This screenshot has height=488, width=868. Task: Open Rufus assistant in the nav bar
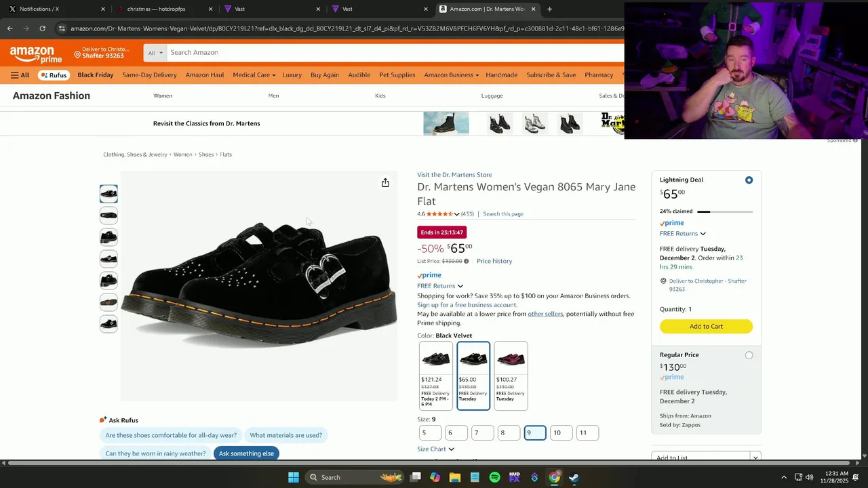click(54, 75)
